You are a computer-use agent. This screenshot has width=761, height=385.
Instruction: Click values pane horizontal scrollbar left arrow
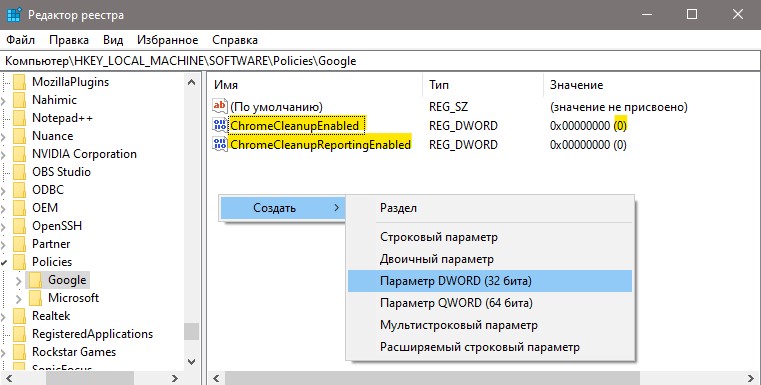[x=216, y=378]
